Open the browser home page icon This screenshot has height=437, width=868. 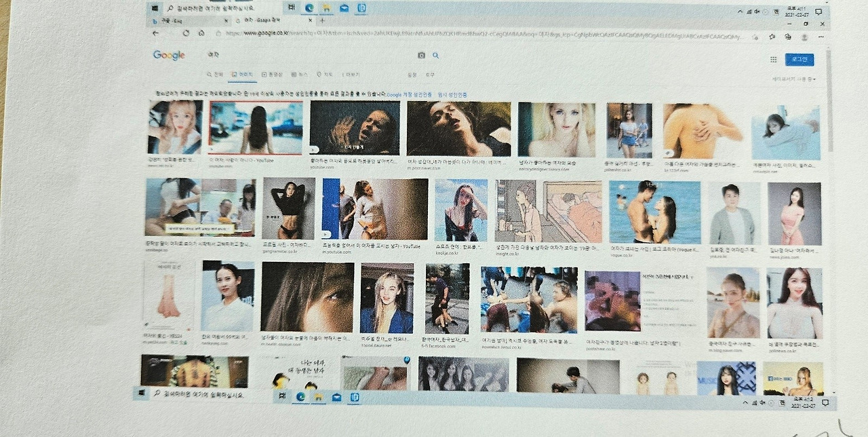(x=201, y=33)
